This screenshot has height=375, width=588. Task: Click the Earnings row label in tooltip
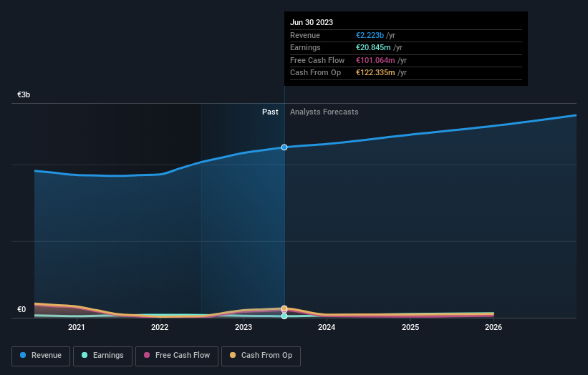click(x=305, y=47)
